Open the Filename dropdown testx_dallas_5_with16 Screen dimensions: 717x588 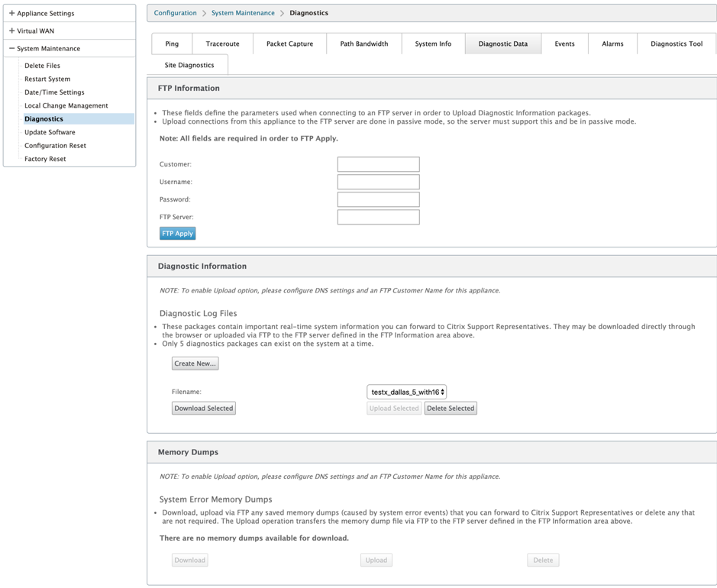coord(406,392)
